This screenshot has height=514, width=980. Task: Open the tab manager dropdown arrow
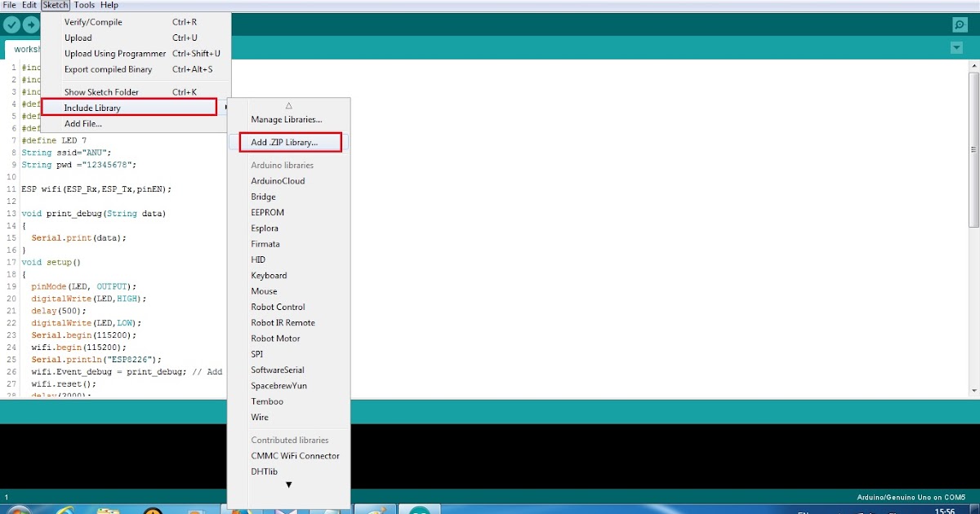(x=956, y=47)
